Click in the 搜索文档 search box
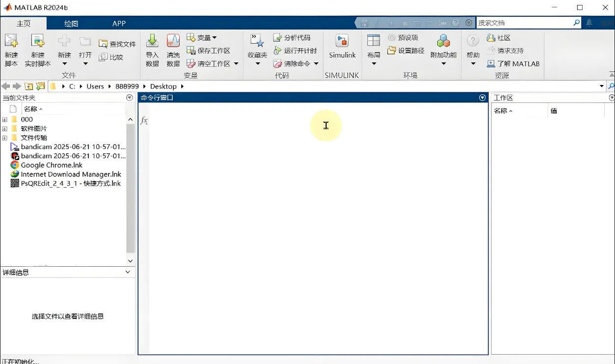Screen dimensions: 615x364 (524, 23)
